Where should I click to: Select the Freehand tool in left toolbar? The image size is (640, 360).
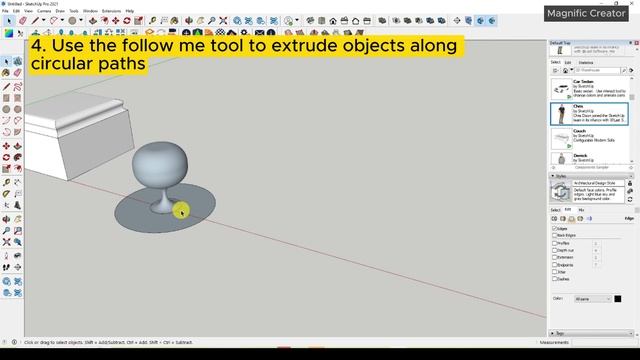(18, 87)
